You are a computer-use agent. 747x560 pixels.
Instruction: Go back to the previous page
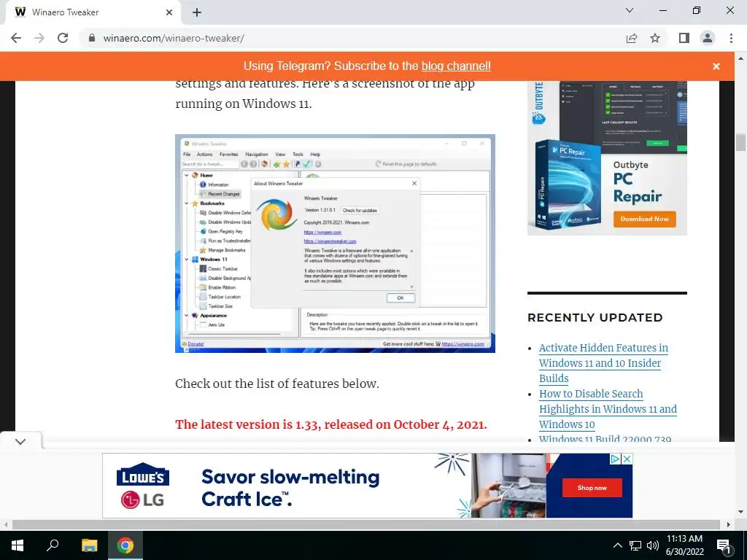16,38
